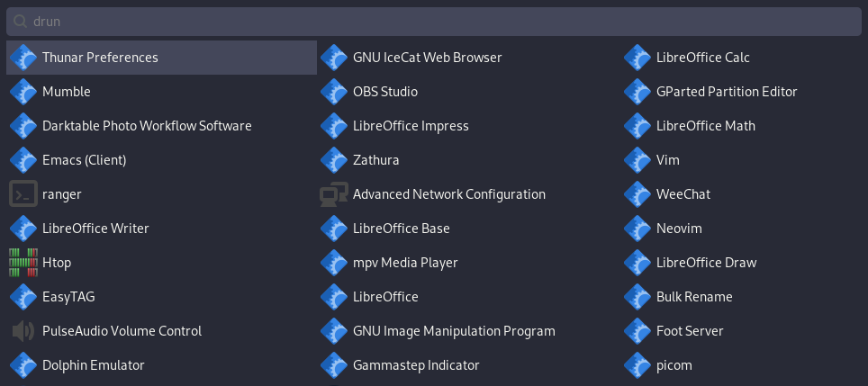868x386 pixels.
Task: Click the icon beside GNU IceCat Web Browser
Action: click(x=334, y=58)
